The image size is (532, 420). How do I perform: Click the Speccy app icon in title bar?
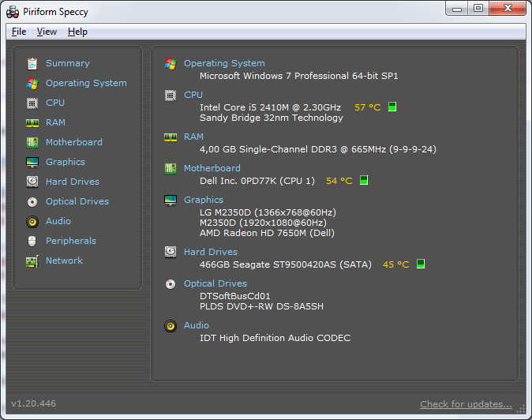click(13, 12)
